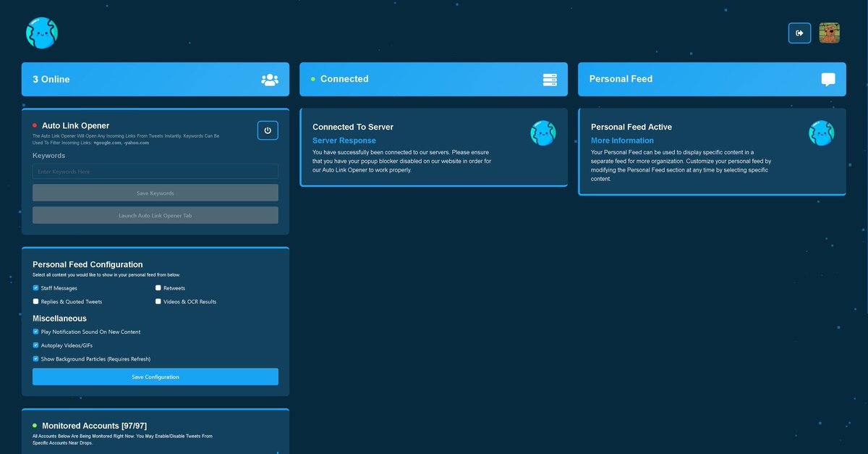Click the Connected To Server title
This screenshot has height=454, width=868.
coord(353,127)
